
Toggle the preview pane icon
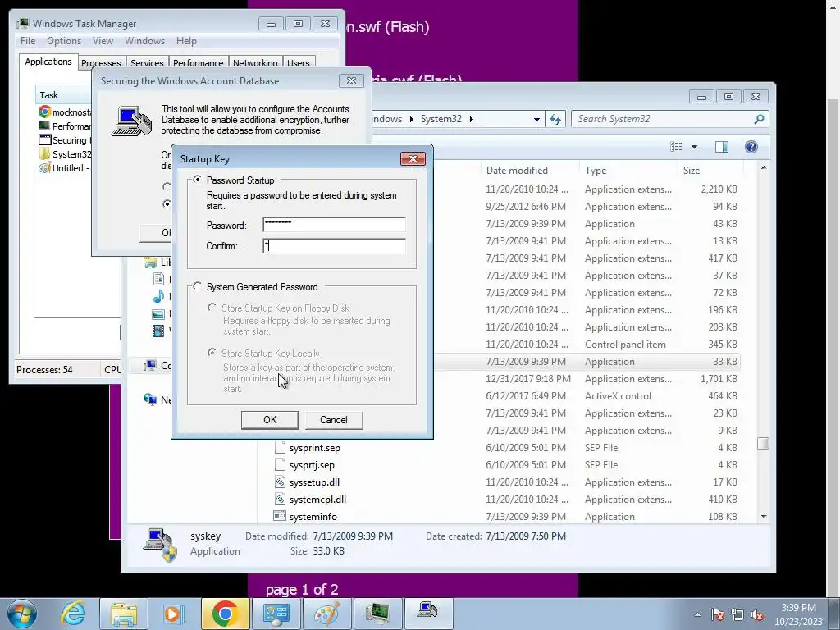[722, 147]
